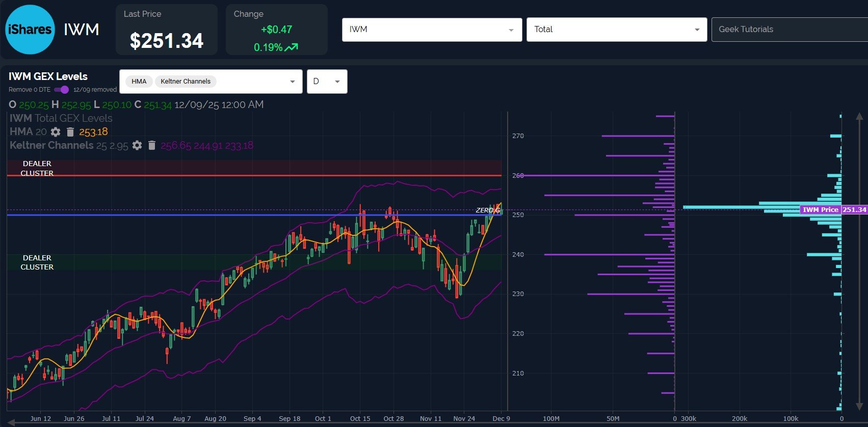Expand the indicators dropdown arrow
The height and width of the screenshot is (427, 868).
[293, 82]
